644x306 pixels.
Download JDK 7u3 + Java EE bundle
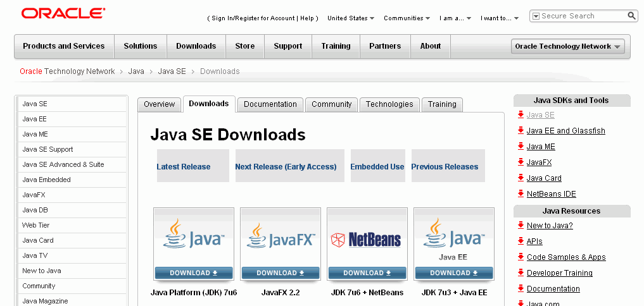tap(454, 272)
